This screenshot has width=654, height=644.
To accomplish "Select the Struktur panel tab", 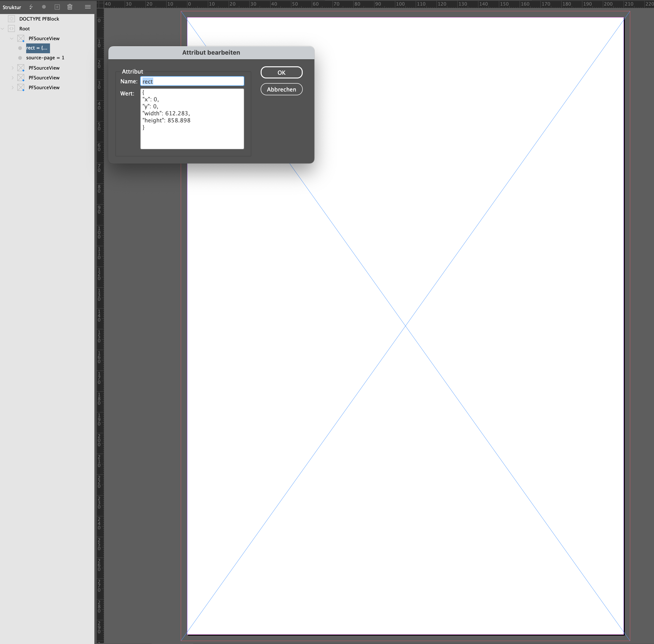I will [12, 7].
